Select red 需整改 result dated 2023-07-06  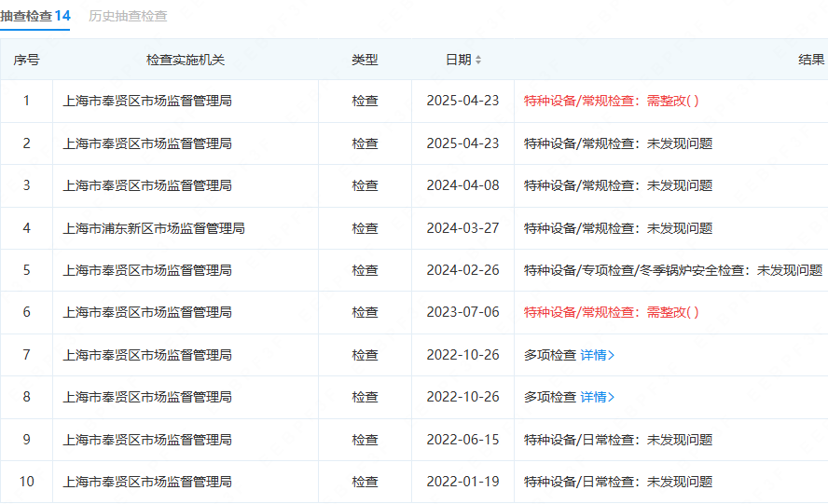click(611, 312)
